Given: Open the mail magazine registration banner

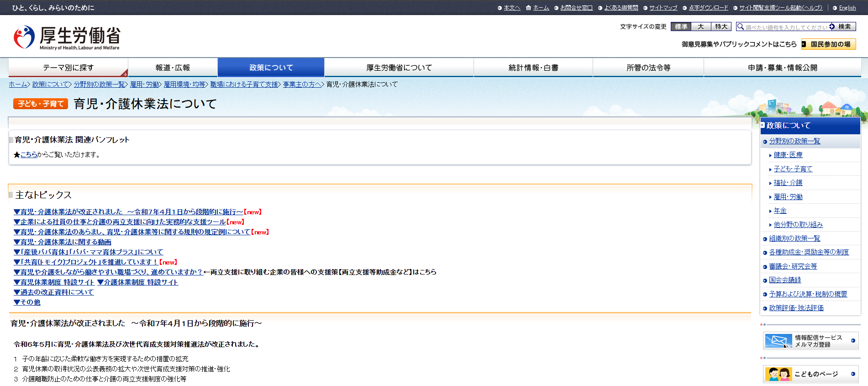Looking at the screenshot, I should coord(810,341).
